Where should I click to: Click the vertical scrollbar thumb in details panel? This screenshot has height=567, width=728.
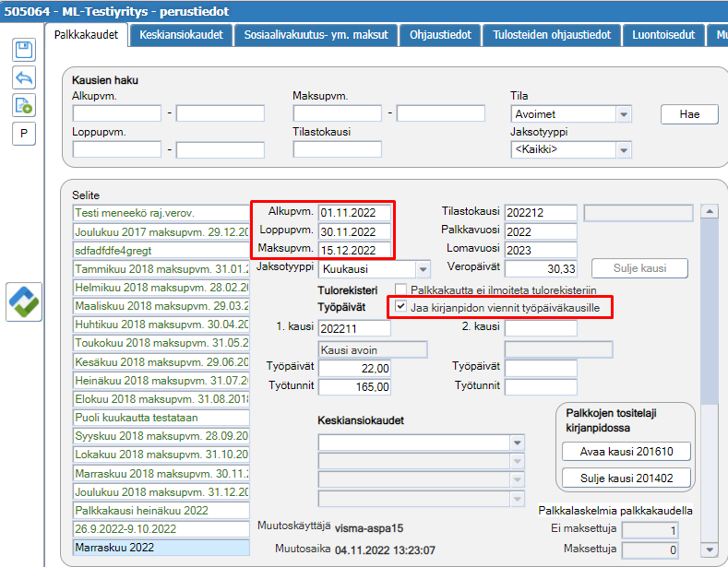point(710,312)
